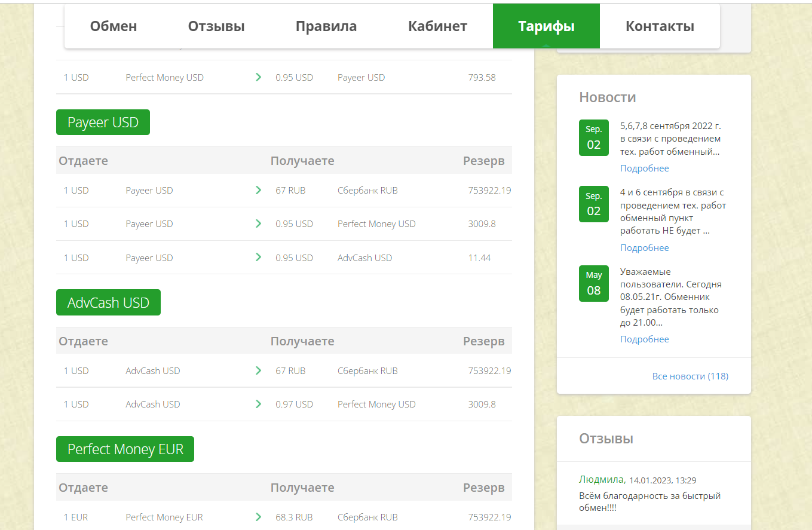812x530 pixels.
Task: Open Подробнее under the 4 и 6 сентября news
Action: tap(644, 248)
